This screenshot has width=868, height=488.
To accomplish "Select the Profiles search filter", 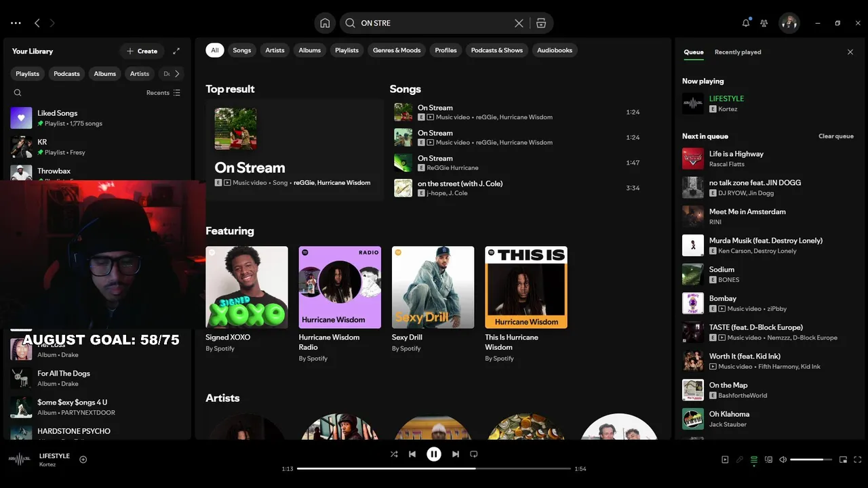I will pyautogui.click(x=446, y=50).
